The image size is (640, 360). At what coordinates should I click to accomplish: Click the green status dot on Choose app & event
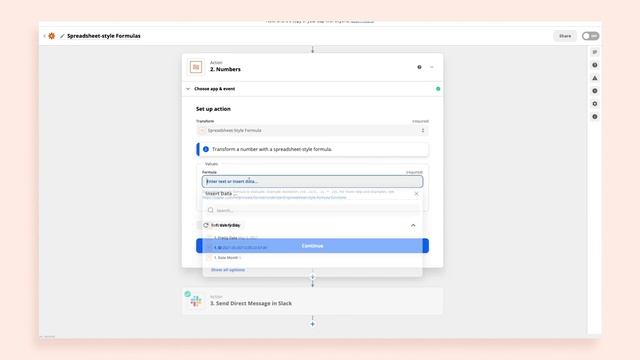click(x=438, y=89)
